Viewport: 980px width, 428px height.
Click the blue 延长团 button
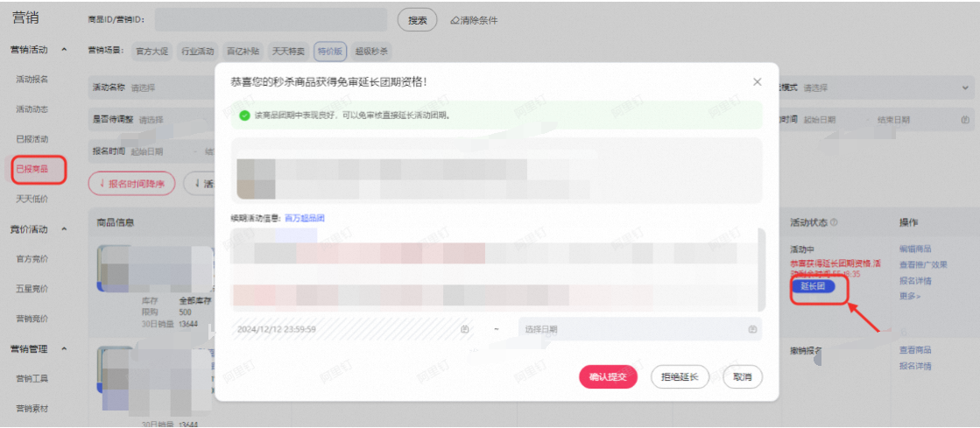(x=813, y=286)
